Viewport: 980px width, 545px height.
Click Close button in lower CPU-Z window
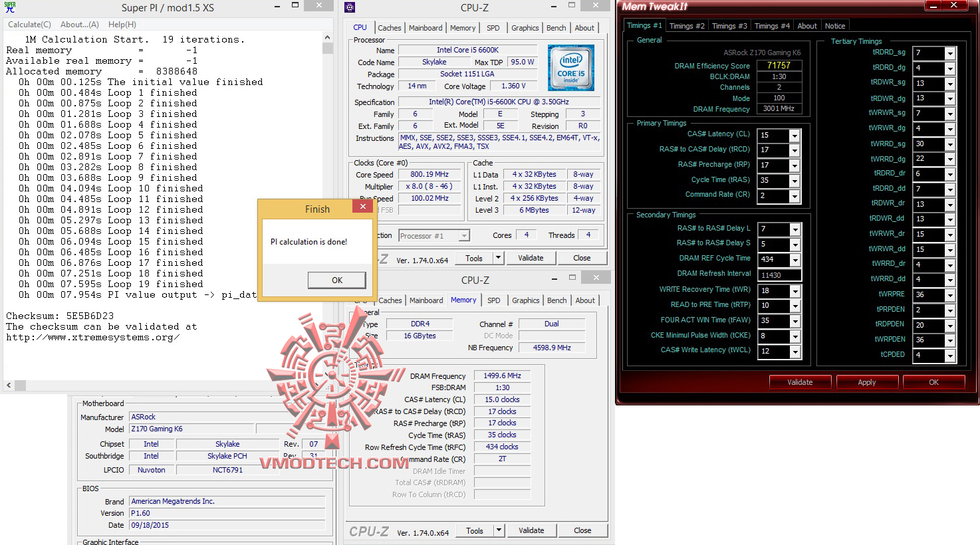point(582,530)
